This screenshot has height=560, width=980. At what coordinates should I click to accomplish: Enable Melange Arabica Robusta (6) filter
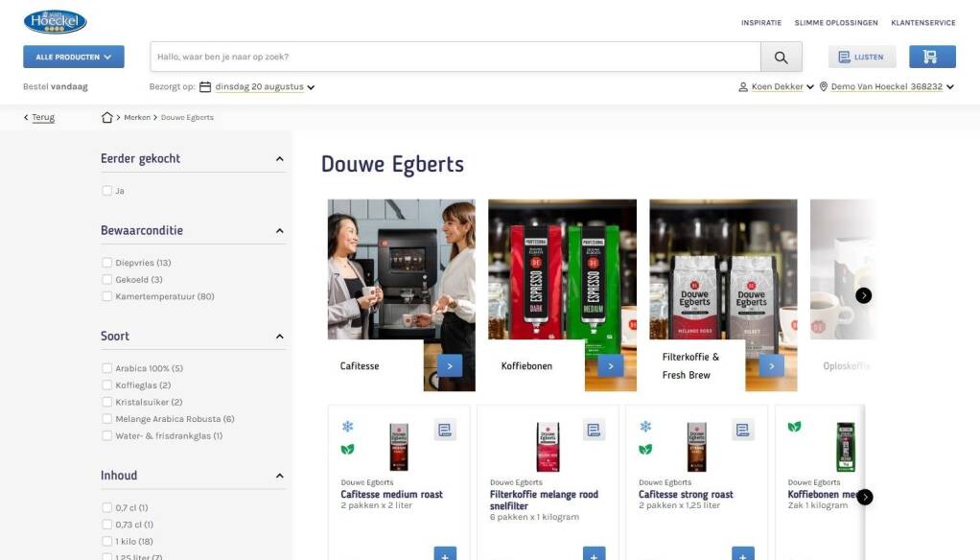(106, 419)
